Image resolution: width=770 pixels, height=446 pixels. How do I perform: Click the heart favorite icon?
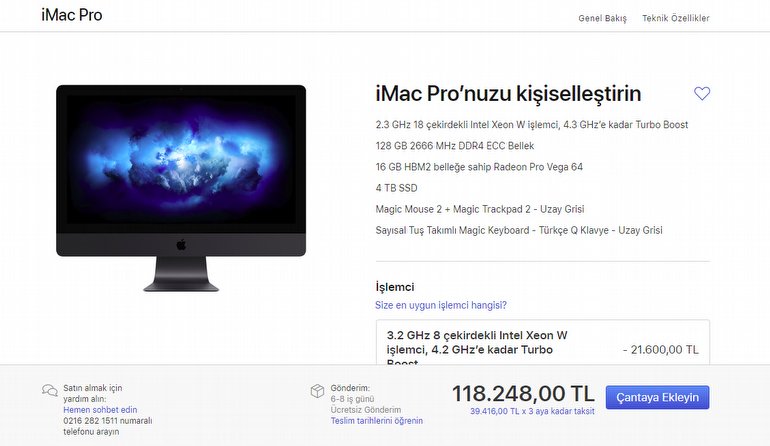(x=702, y=93)
